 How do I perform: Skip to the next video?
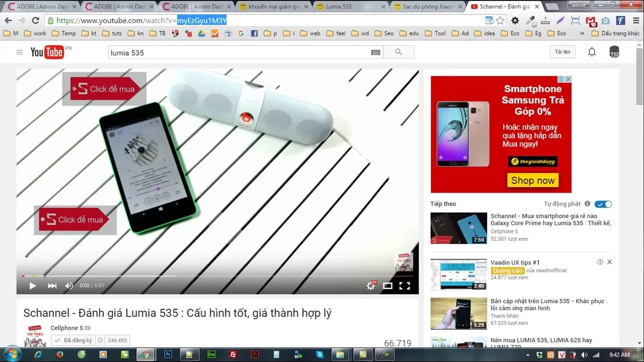52,286
